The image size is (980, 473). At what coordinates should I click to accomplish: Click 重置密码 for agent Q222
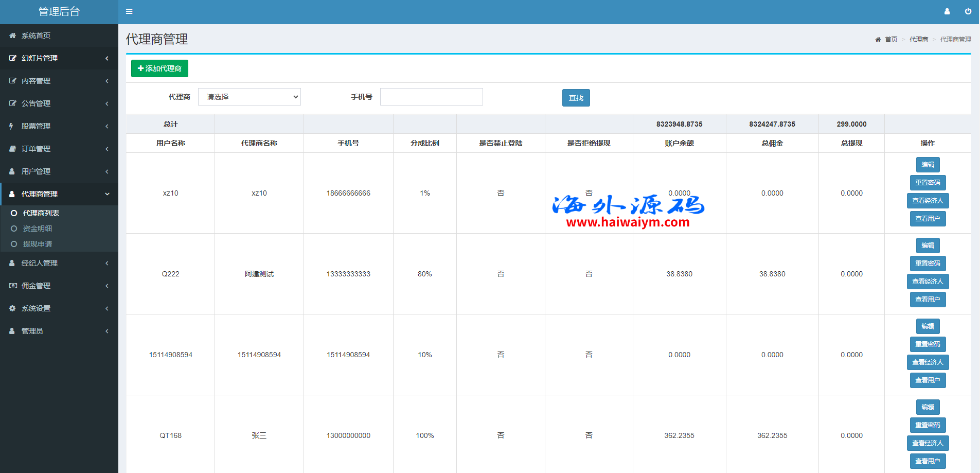click(928, 264)
